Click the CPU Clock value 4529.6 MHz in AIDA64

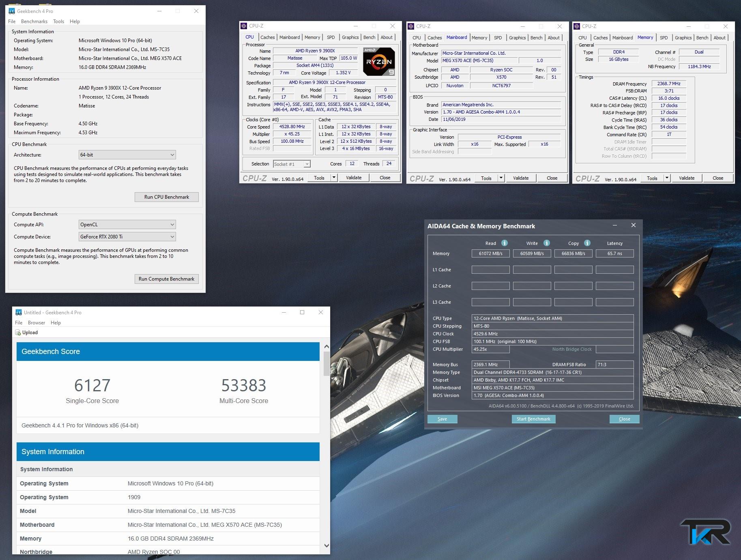click(x=552, y=334)
